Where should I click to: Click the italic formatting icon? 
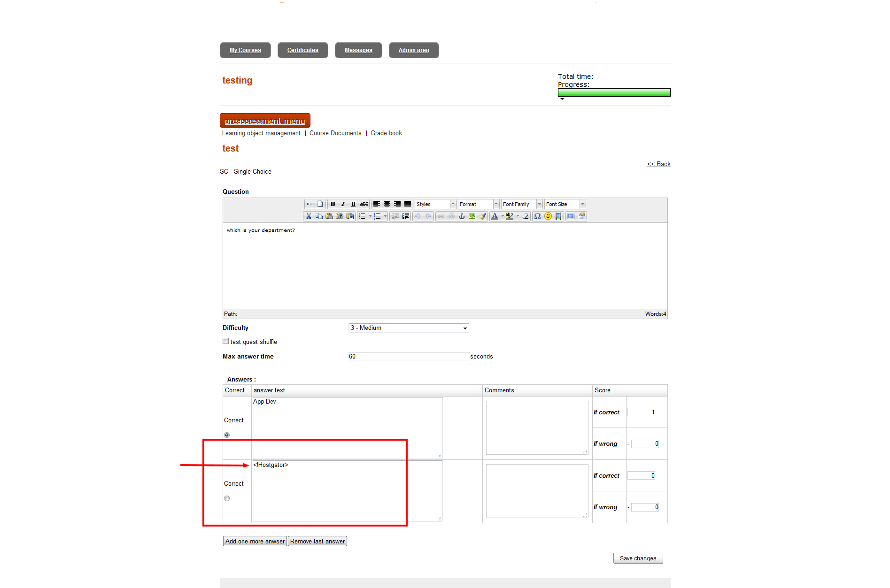coord(343,204)
